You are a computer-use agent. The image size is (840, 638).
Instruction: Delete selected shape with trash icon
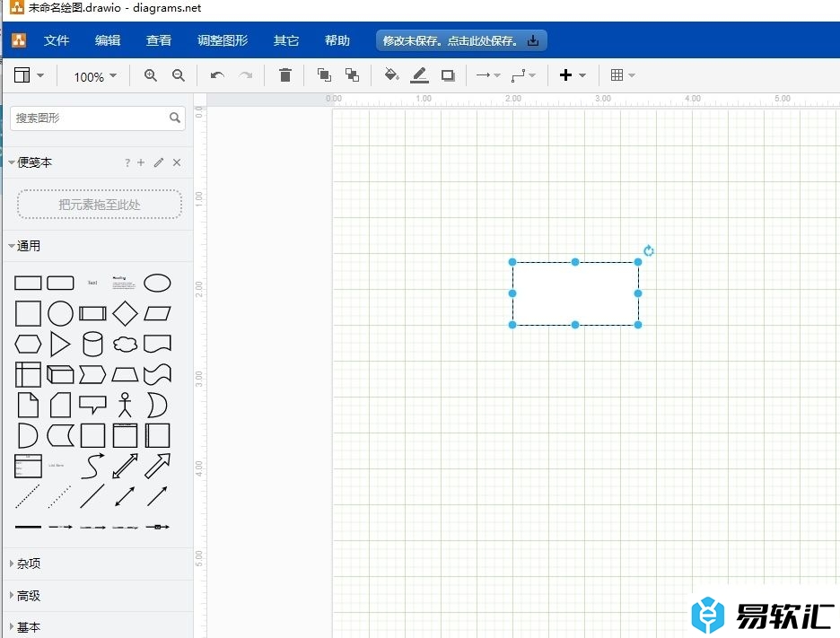click(x=285, y=75)
